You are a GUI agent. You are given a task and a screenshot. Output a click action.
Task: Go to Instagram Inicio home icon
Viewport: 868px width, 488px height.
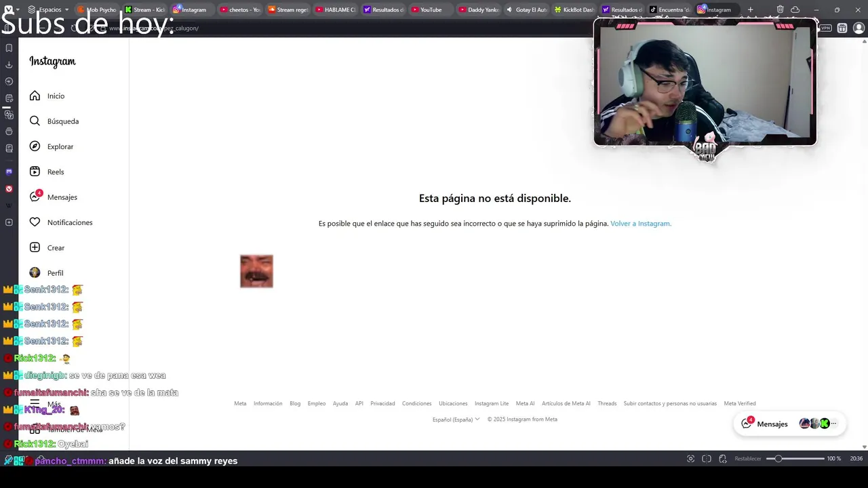[35, 96]
